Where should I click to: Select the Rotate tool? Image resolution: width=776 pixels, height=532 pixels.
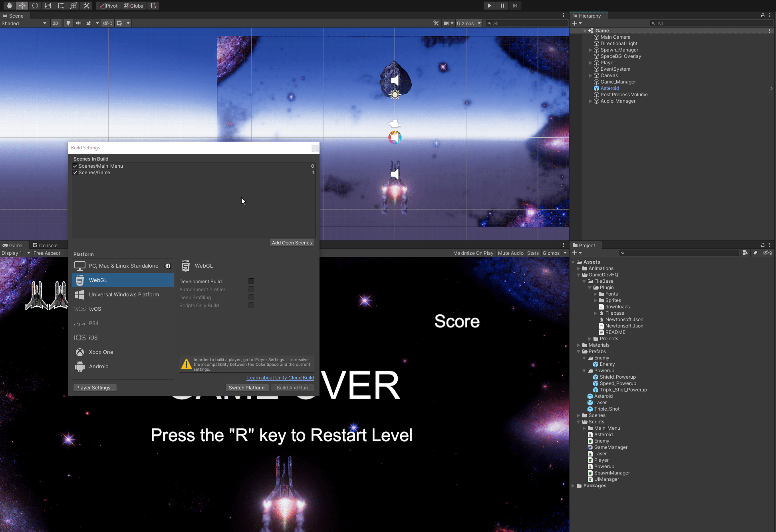[x=35, y=6]
